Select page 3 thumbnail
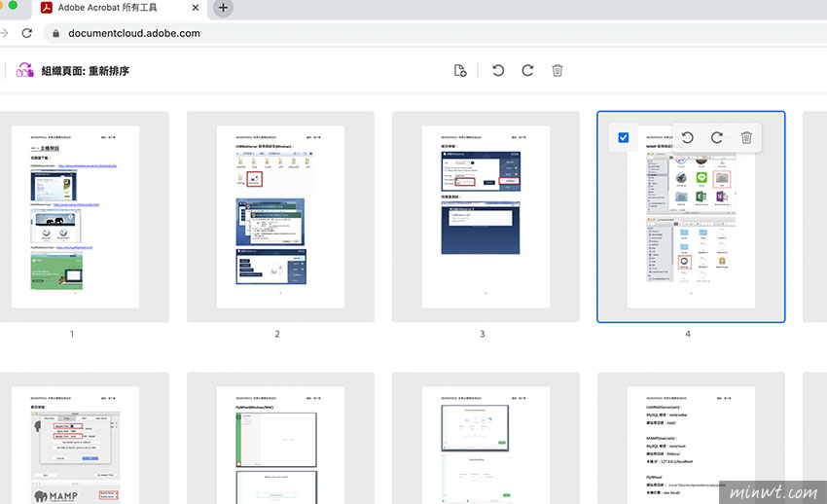Image resolution: width=827 pixels, height=504 pixels. [485, 217]
